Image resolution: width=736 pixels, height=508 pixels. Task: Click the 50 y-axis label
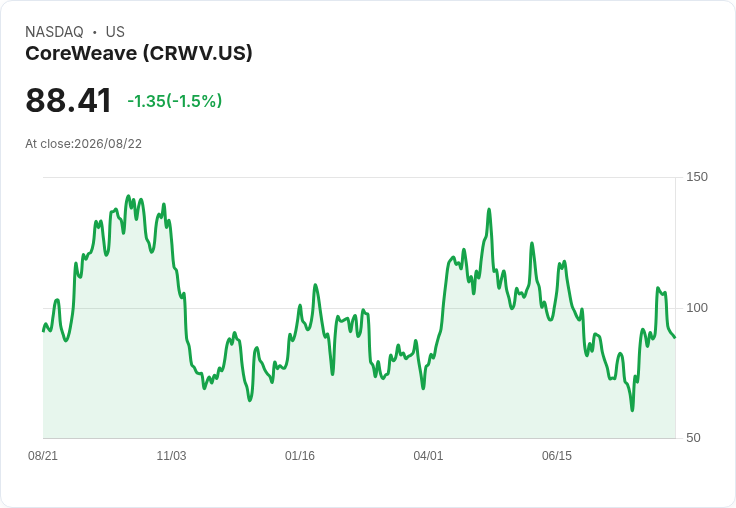coord(693,438)
